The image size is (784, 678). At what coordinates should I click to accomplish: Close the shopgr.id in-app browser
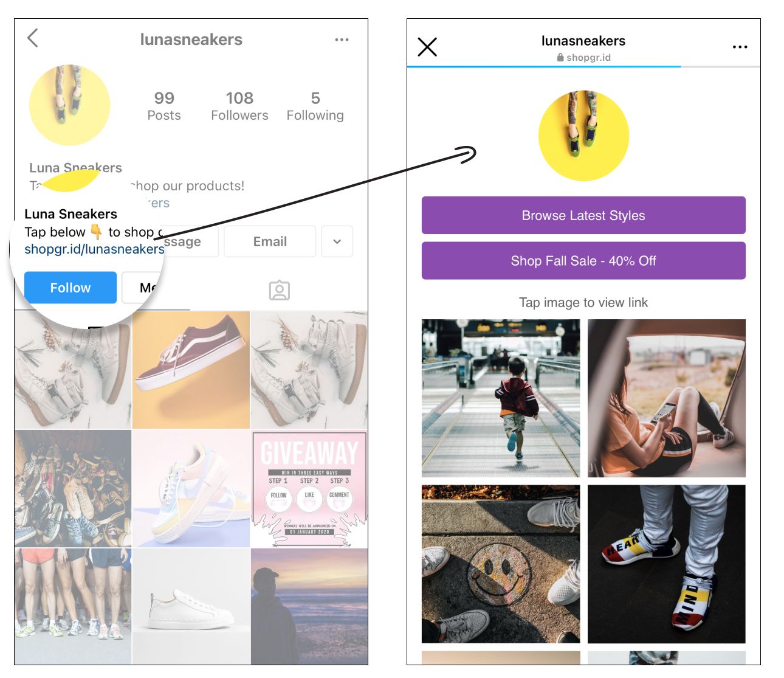point(427,47)
